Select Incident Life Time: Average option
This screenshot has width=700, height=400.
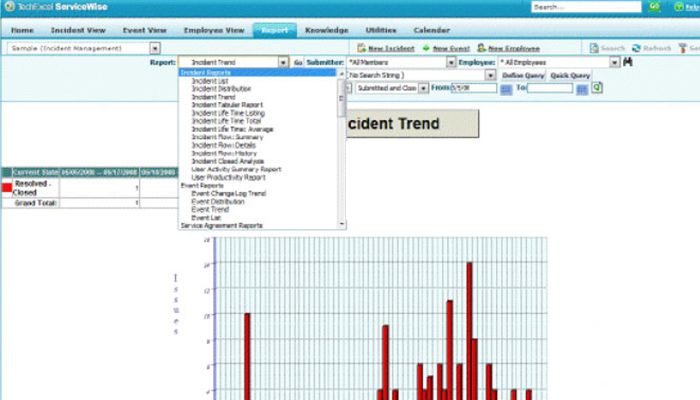point(232,129)
